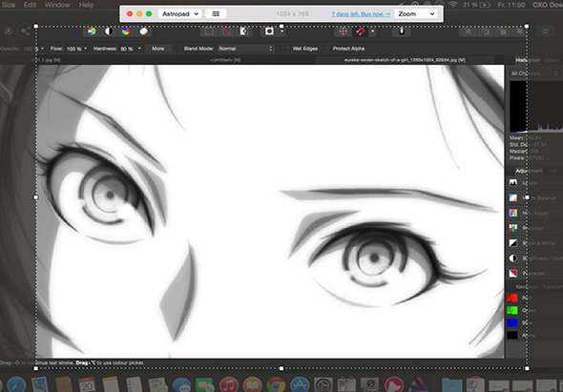The width and height of the screenshot is (563, 392).
Task: Click the quick mask icon in the toolbar
Action: tap(269, 31)
